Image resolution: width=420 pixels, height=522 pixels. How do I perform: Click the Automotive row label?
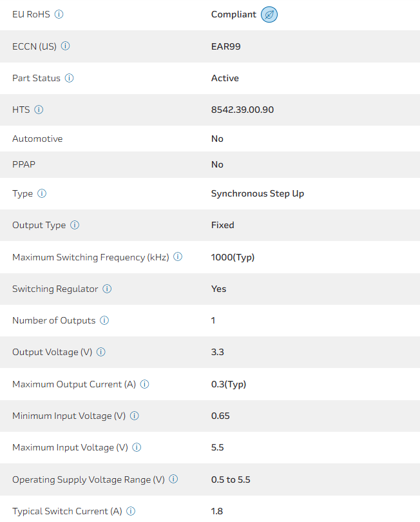37,139
